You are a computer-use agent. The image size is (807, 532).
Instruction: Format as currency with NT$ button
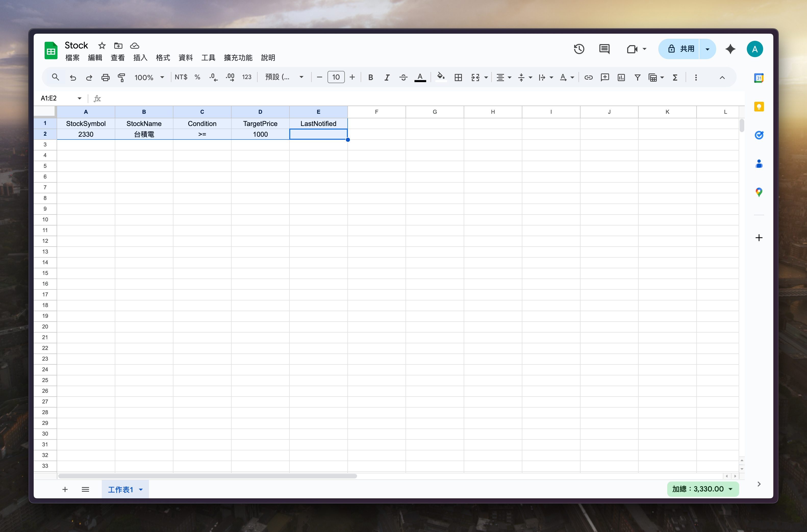pos(181,77)
